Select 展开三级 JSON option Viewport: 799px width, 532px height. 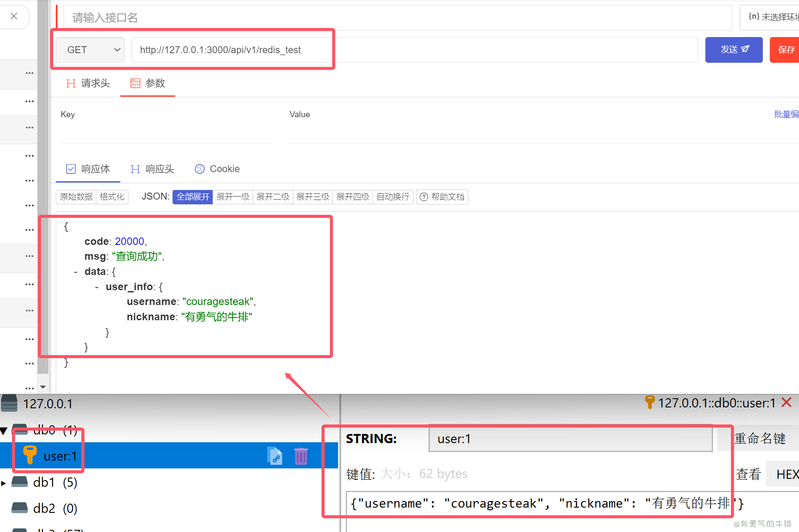(x=313, y=197)
